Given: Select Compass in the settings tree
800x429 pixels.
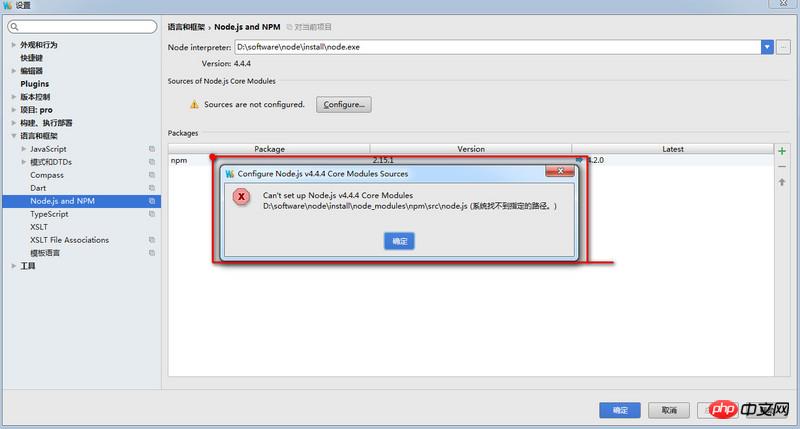Looking at the screenshot, I should 47,175.
